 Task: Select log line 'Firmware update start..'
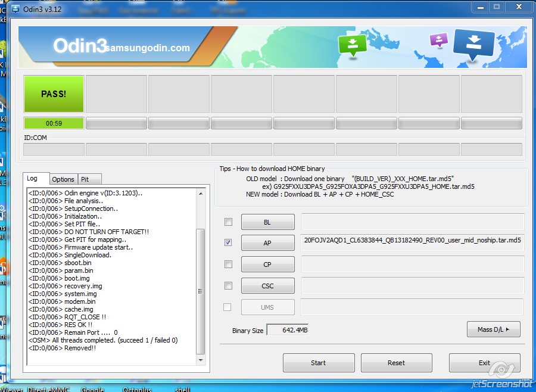[x=80, y=247]
